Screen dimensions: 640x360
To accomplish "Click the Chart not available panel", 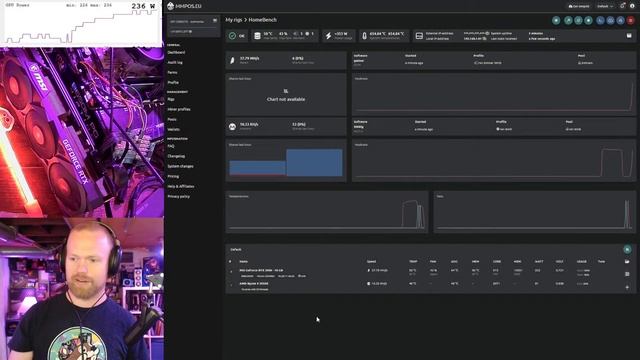I will click(286, 95).
